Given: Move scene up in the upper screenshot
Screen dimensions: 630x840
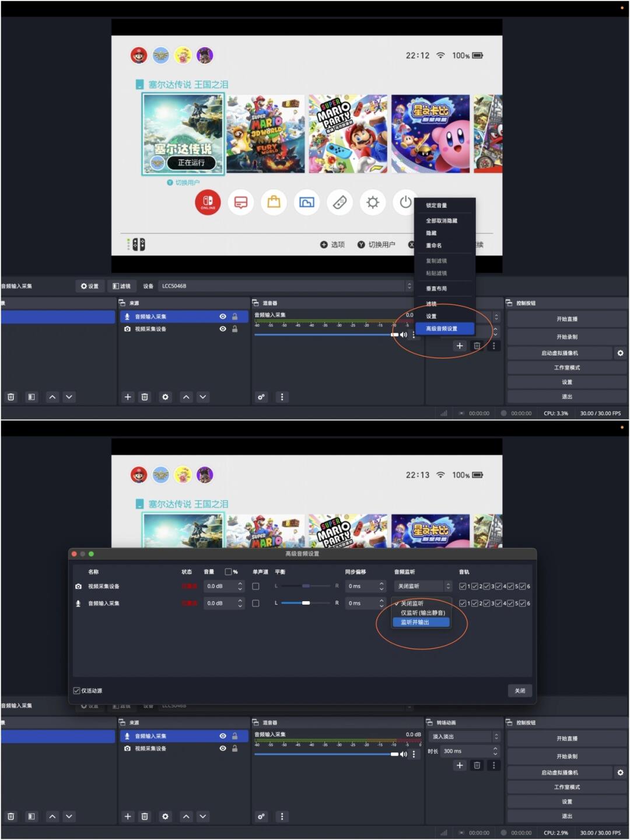Looking at the screenshot, I should coord(52,397).
